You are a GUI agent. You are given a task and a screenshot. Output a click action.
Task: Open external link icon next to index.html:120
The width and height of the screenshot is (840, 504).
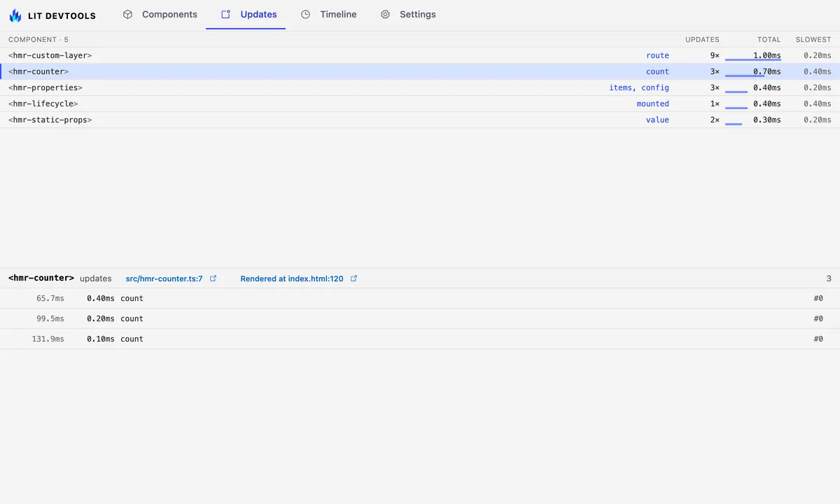coord(354,279)
